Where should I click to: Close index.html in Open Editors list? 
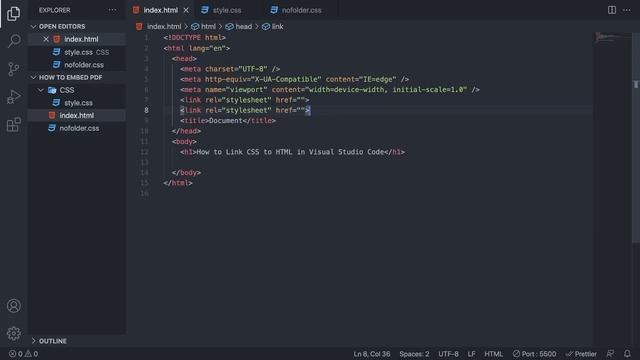pos(46,39)
